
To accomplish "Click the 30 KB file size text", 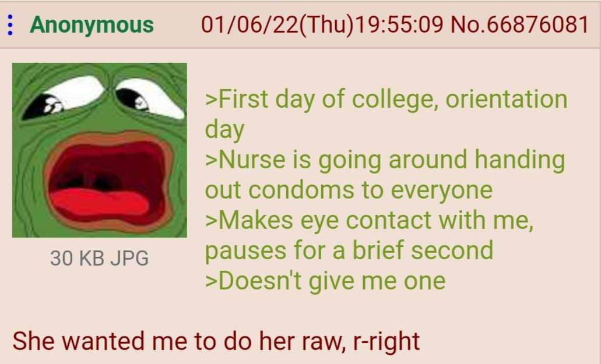I will 77,258.
